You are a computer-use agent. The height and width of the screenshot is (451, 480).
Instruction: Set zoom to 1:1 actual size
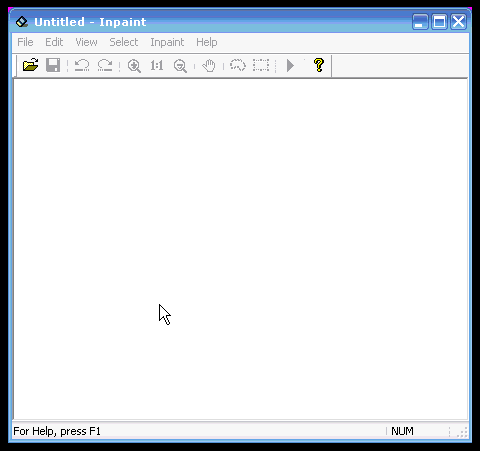pyautogui.click(x=157, y=65)
